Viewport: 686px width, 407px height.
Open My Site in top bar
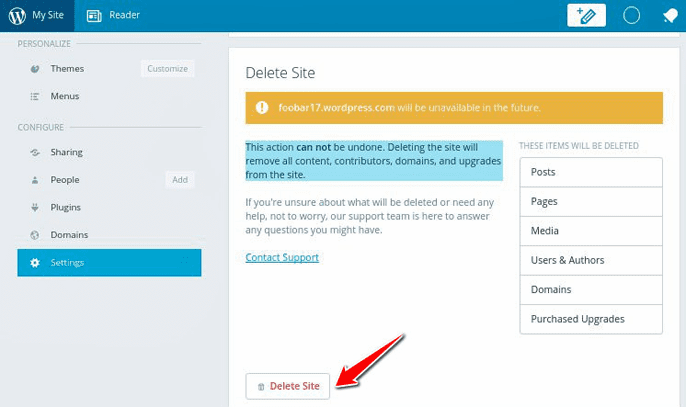37,15
